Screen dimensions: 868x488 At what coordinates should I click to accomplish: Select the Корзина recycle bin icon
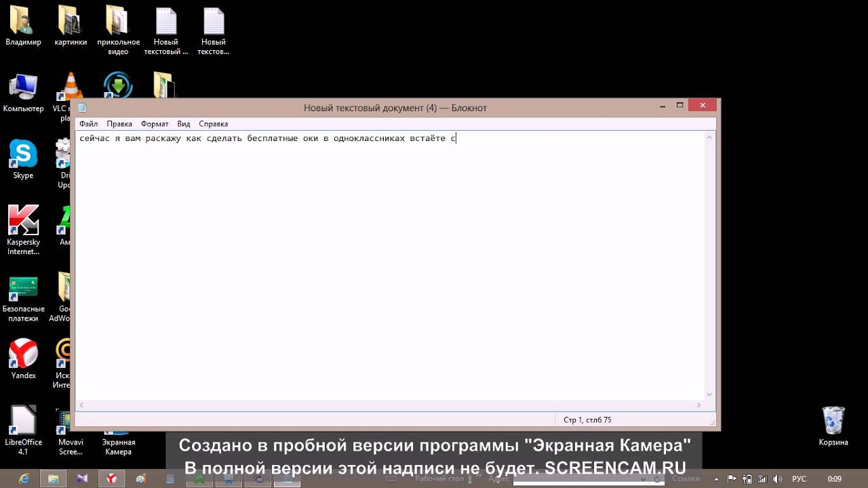[833, 426]
